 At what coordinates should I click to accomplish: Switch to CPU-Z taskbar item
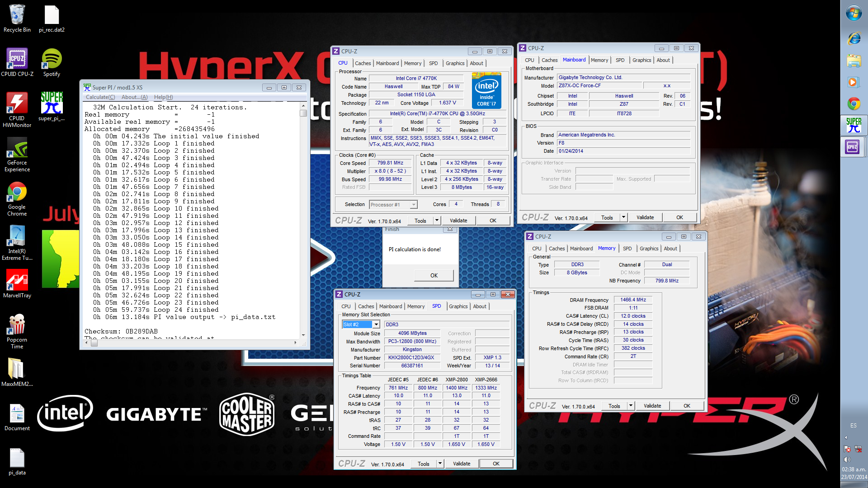point(854,147)
